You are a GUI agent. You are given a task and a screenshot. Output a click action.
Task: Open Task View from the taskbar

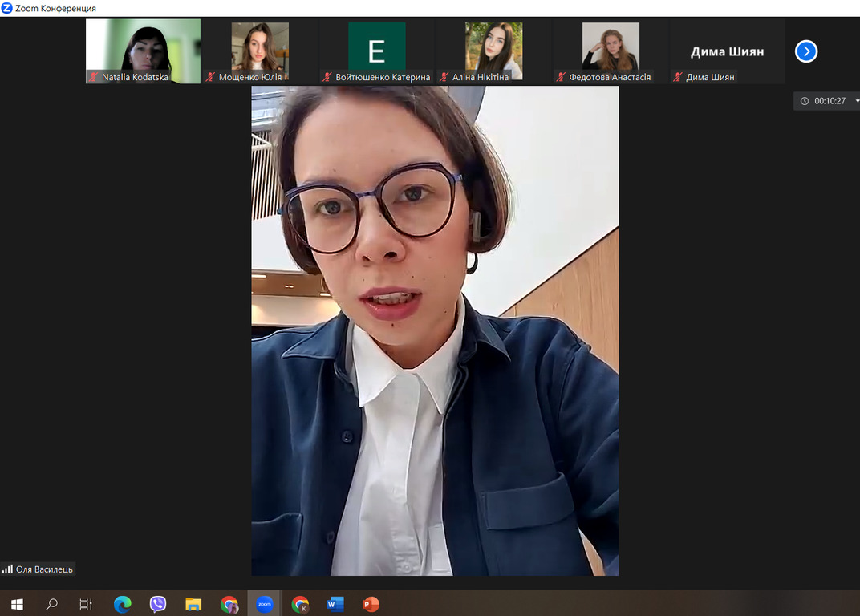point(86,604)
